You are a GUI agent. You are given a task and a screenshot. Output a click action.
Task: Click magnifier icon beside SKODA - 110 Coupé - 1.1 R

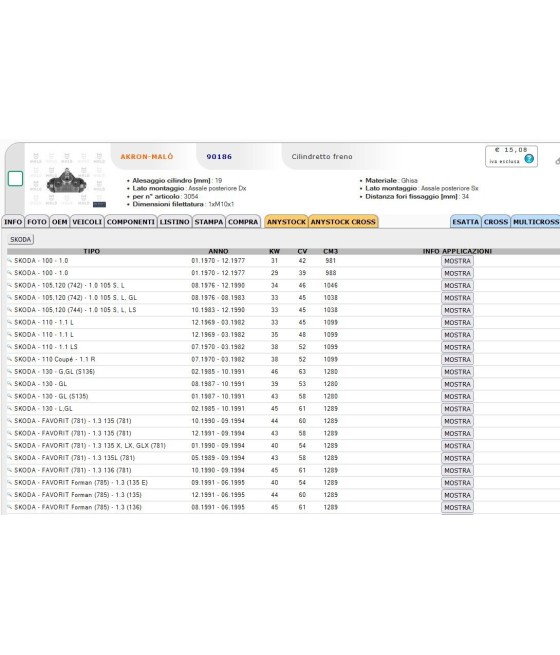click(x=10, y=359)
